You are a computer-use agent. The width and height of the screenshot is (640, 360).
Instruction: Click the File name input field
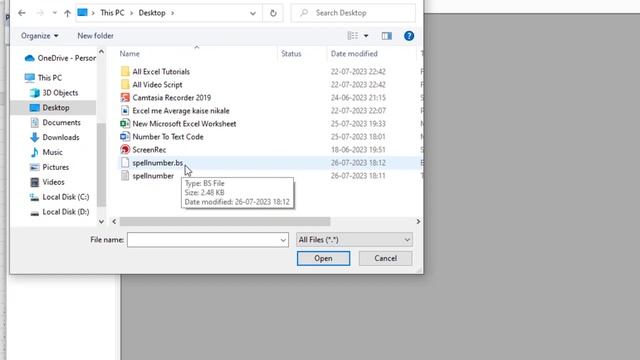point(203,240)
